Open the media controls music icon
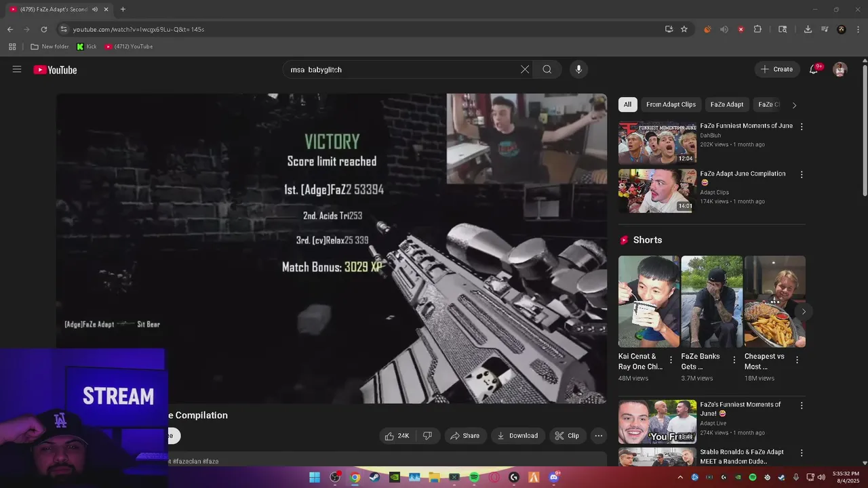This screenshot has width=868, height=488. click(825, 29)
